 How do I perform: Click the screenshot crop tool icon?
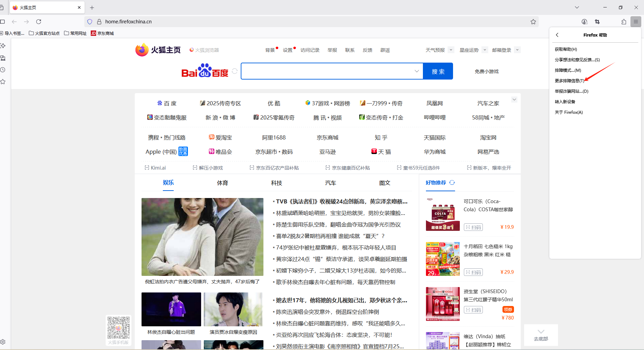597,22
